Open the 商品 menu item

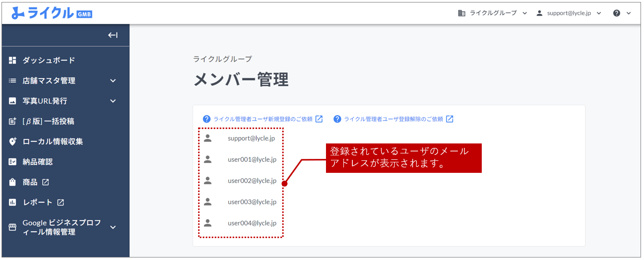coord(30,182)
